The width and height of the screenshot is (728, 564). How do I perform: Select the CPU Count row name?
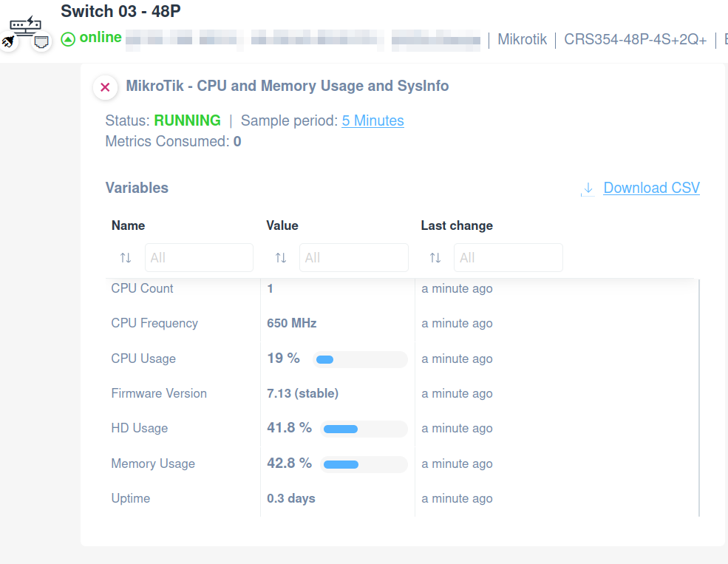142,288
